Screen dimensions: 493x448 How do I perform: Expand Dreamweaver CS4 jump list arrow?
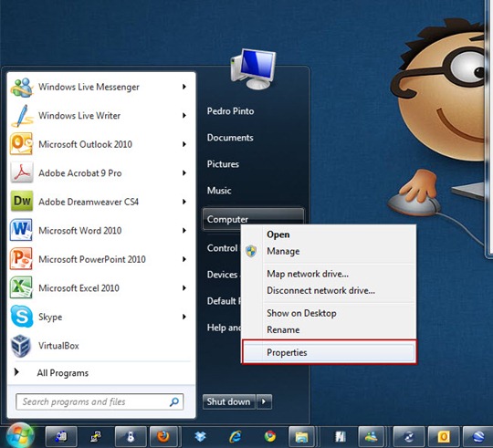(184, 202)
